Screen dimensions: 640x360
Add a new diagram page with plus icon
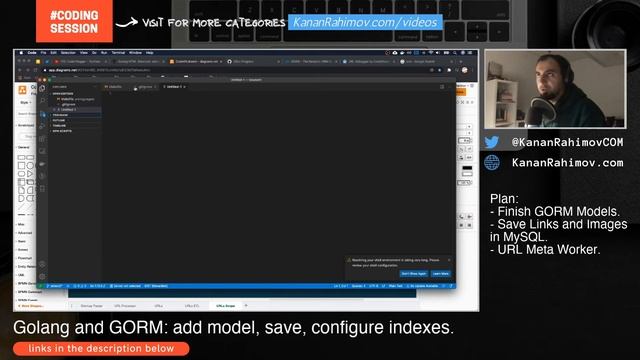tap(246, 305)
